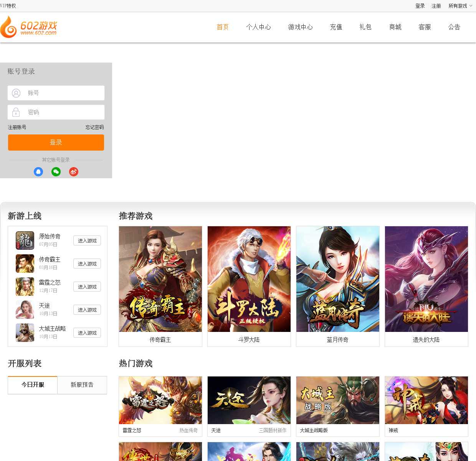The width and height of the screenshot is (476, 461).
Task: Open the 遗失的大陆 recommended game poster
Action: point(426,279)
